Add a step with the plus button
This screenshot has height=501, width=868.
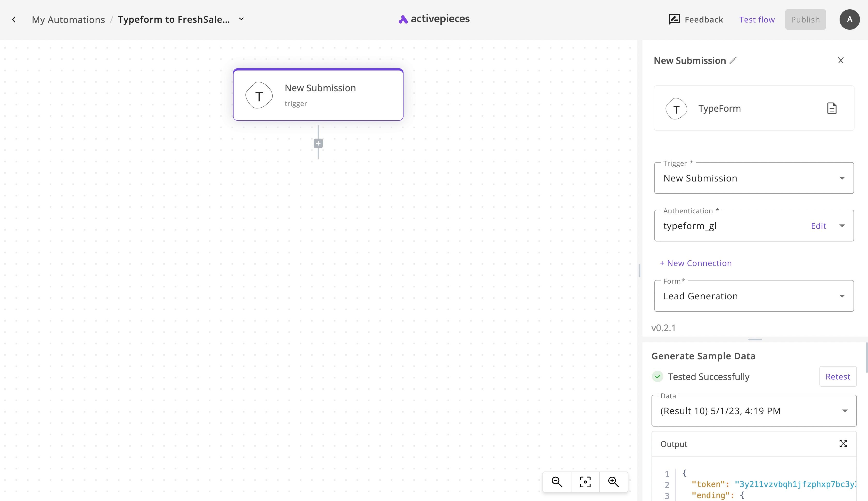point(318,143)
